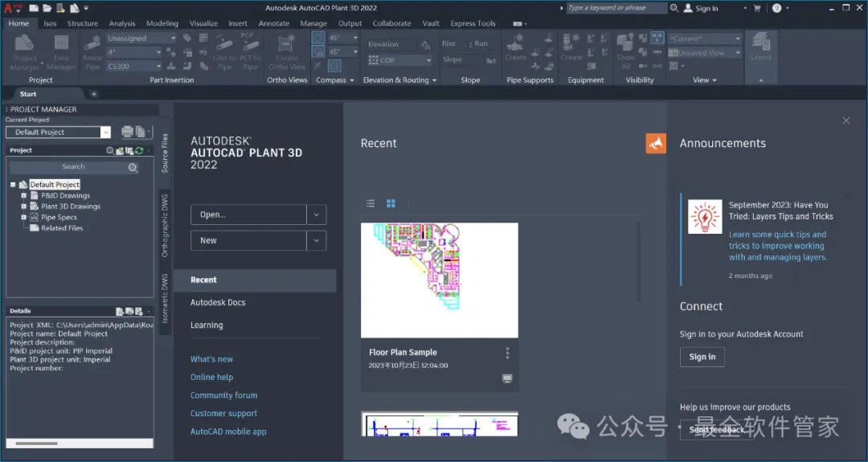Image resolution: width=868 pixels, height=462 pixels.
Task: Click the Create Ortho View tool
Action: (x=287, y=53)
